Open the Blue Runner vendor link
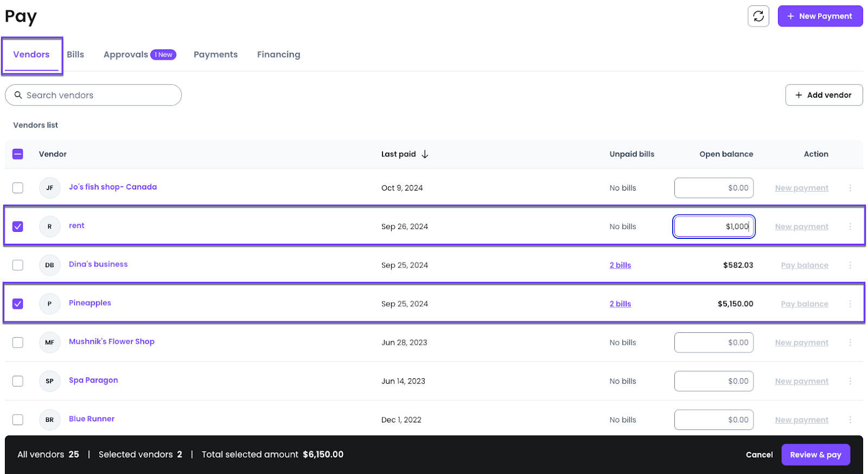 92,419
